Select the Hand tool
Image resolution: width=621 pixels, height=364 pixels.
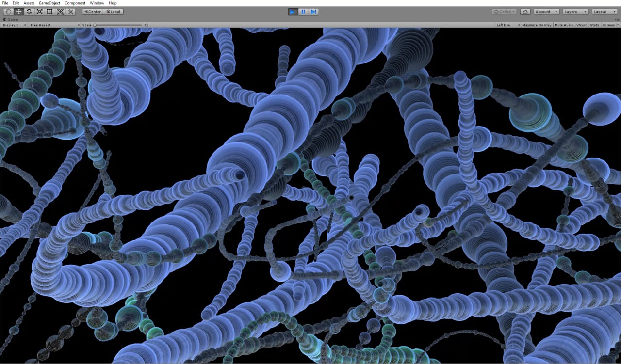coord(8,11)
